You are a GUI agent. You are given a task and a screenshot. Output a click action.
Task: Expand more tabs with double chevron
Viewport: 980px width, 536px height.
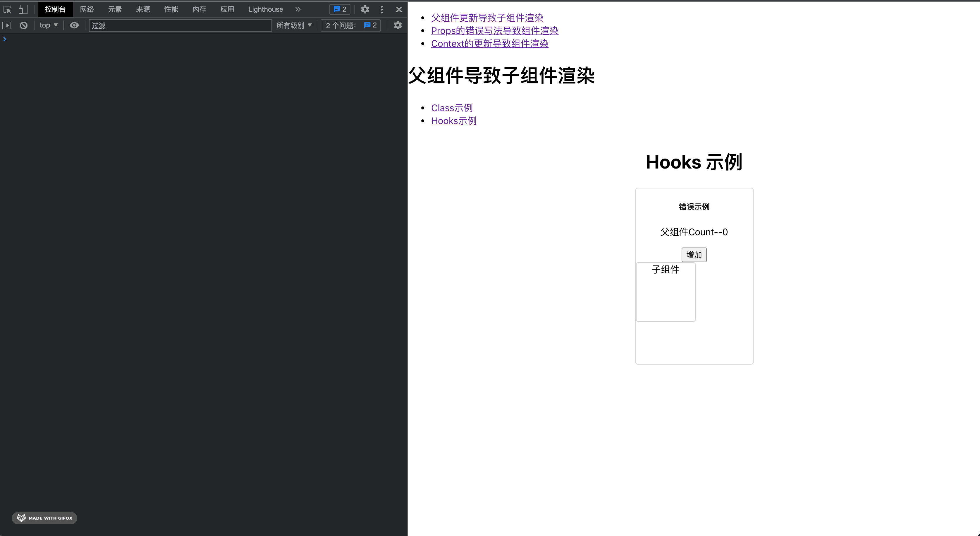coord(298,10)
